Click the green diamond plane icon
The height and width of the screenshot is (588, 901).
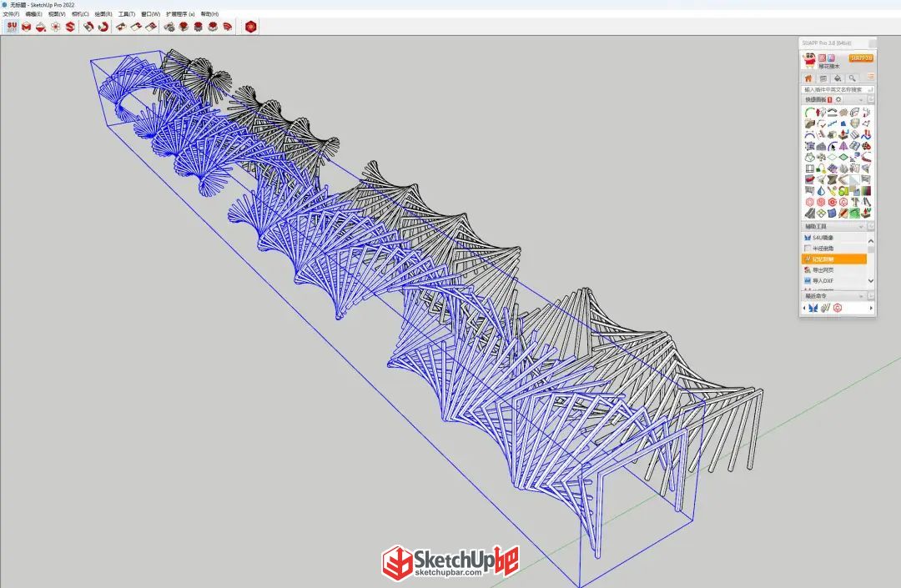click(x=843, y=157)
